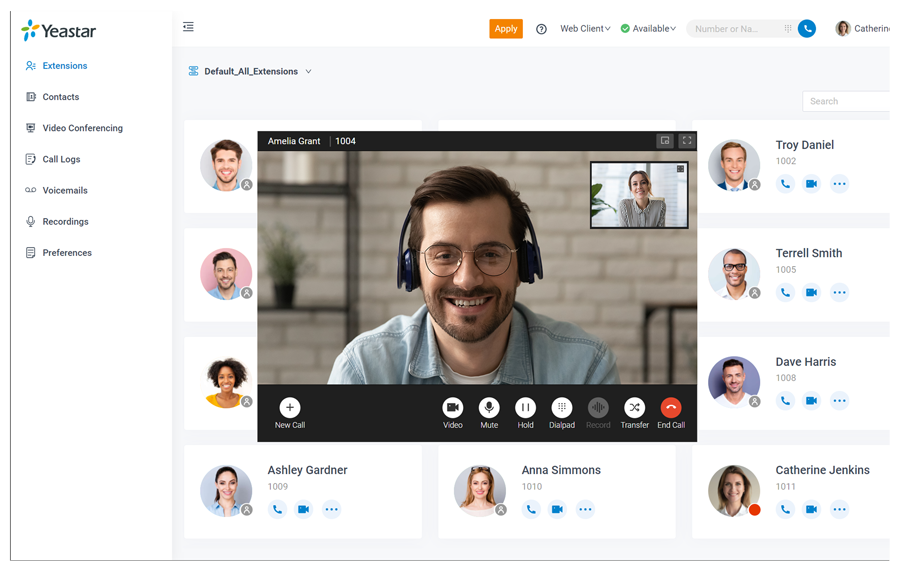Open the help question mark icon

[x=541, y=29]
